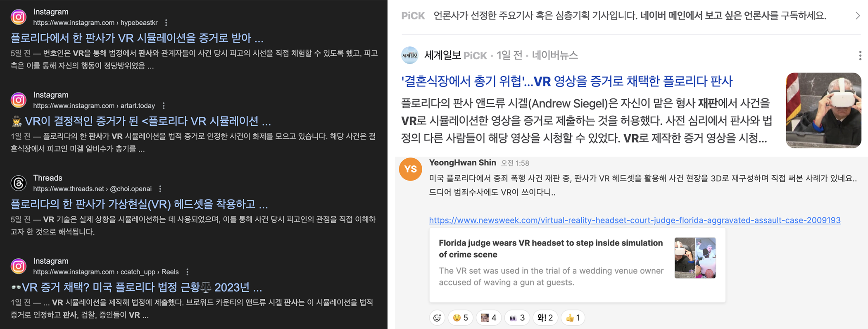Click the 네이버뉴스 source label
Screen dimensions: 868x329
pyautogui.click(x=555, y=55)
